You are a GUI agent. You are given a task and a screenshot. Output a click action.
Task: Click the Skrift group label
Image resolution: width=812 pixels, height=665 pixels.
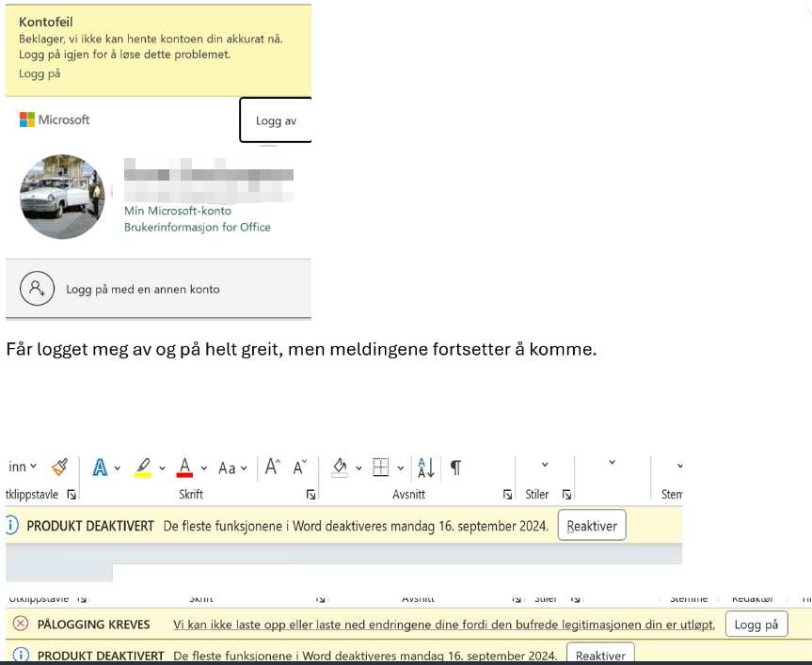(x=191, y=494)
